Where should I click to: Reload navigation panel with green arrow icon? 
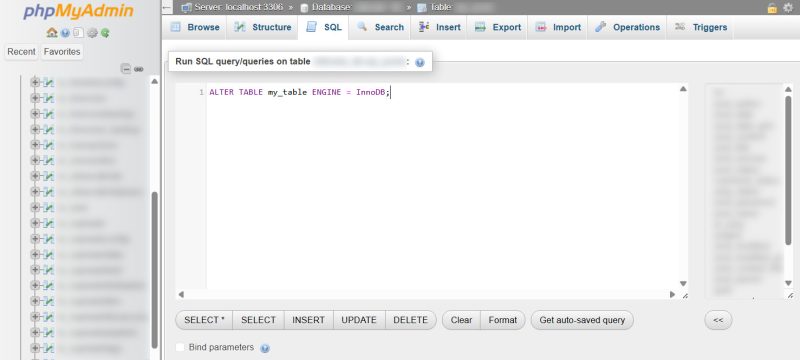point(105,33)
